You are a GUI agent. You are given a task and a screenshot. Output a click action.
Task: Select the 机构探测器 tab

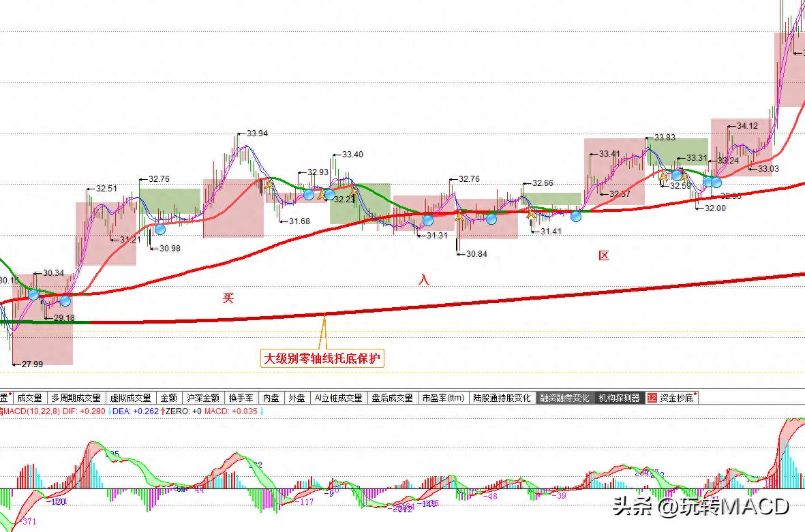tap(619, 398)
